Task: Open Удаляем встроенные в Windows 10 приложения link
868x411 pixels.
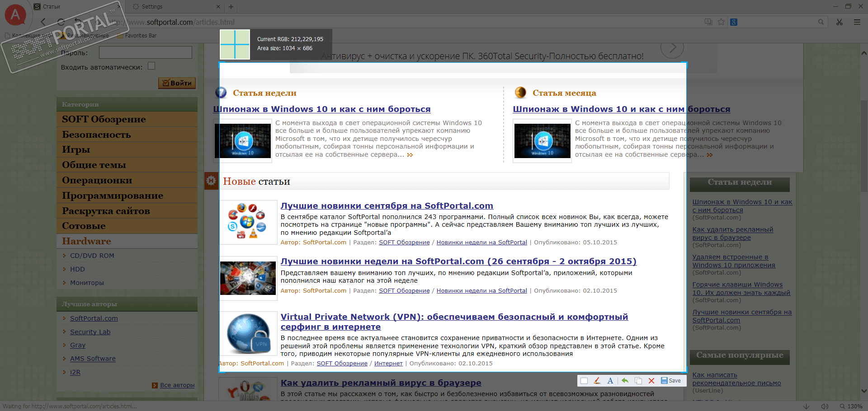Action: click(734, 261)
